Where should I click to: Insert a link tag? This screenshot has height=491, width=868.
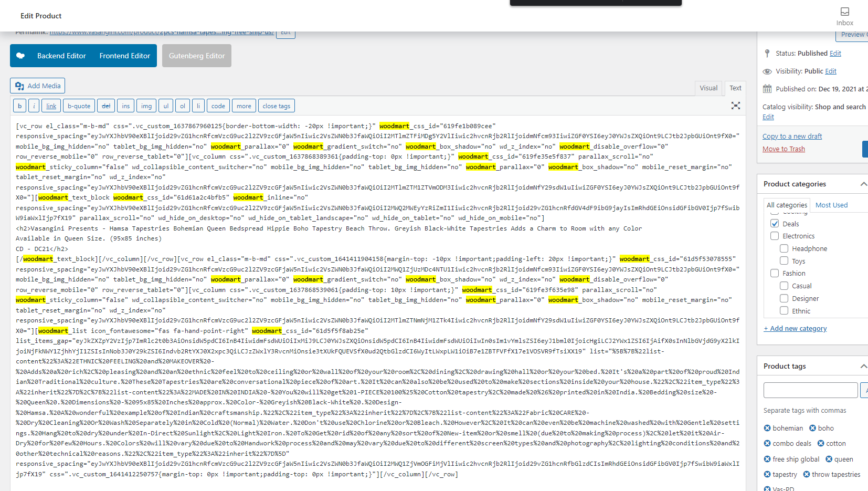tap(51, 106)
